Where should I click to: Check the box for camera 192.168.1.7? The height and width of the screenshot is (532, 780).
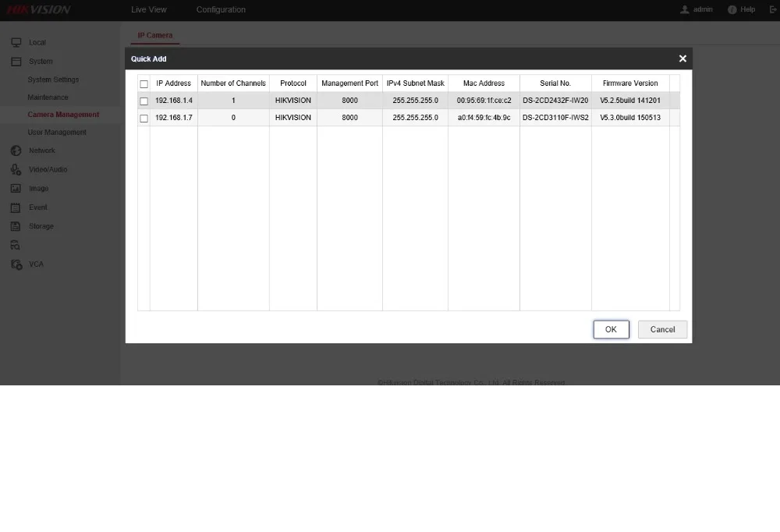tap(144, 119)
